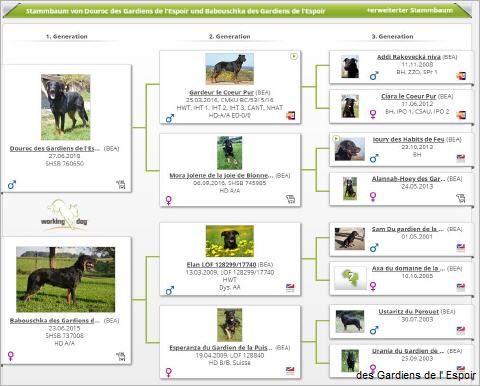Viewport: 480px width, 386px height.
Task: Play the media marker on Ioury's photo
Action: 336,138
